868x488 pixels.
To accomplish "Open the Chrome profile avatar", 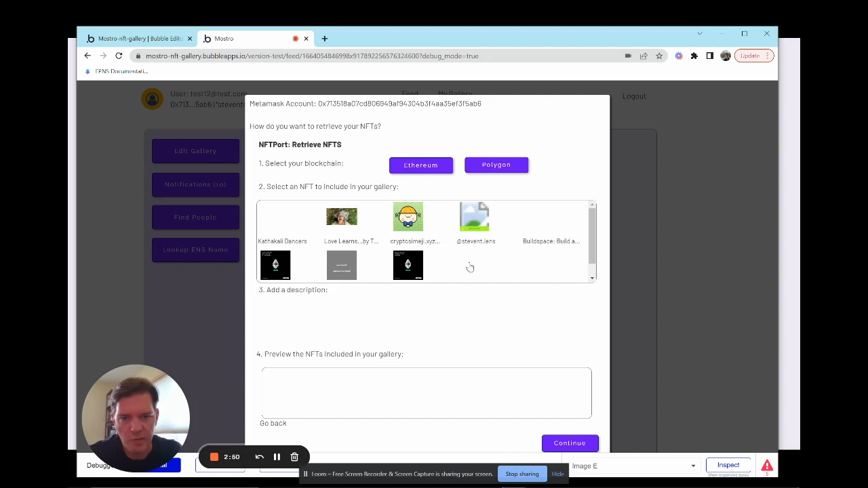I will click(x=726, y=56).
